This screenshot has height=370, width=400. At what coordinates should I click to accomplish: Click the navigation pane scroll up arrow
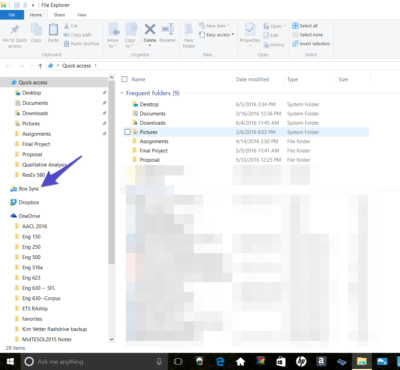[x=112, y=77]
